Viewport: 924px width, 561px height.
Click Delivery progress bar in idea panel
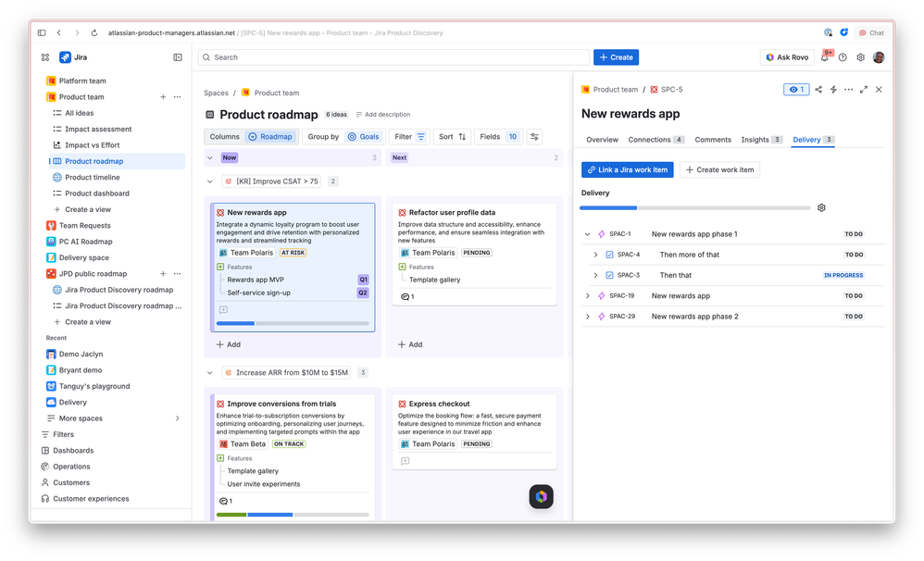694,208
